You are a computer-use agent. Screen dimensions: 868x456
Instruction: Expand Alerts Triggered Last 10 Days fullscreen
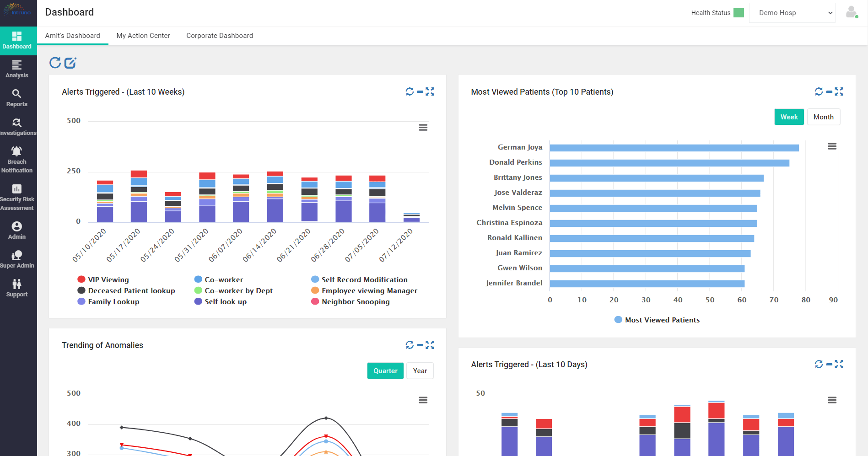click(x=839, y=364)
